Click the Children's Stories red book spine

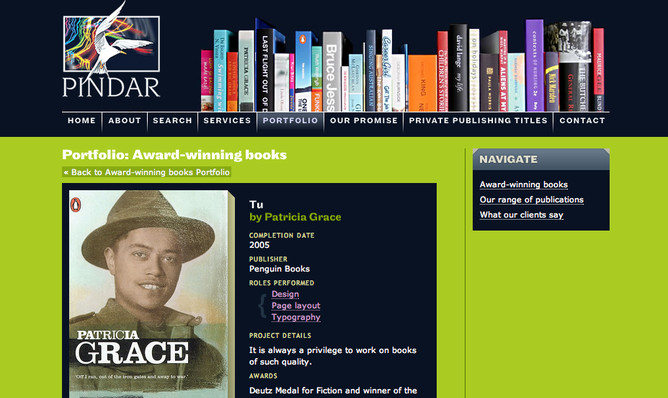tap(442, 72)
